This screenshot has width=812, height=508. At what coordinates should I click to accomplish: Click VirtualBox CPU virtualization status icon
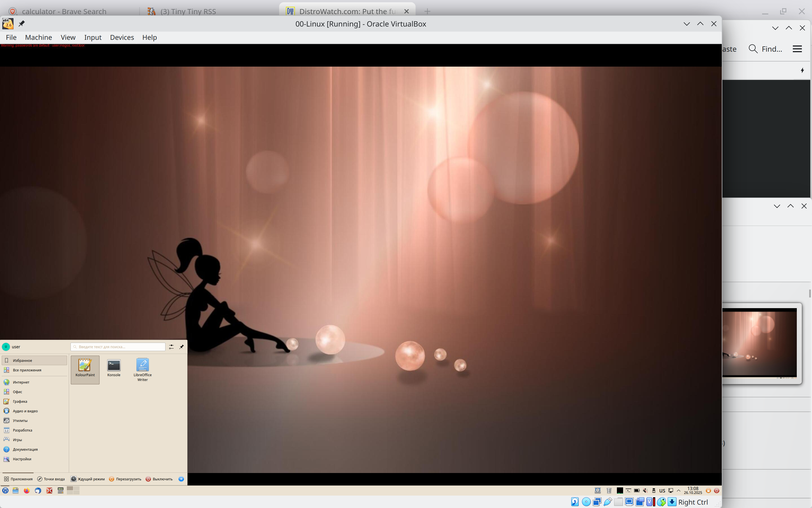651,502
